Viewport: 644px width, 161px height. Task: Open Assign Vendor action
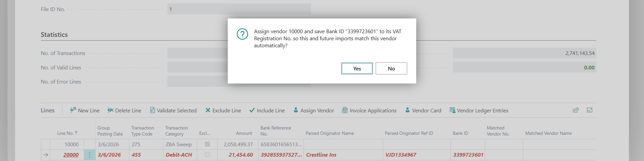[x=314, y=110]
